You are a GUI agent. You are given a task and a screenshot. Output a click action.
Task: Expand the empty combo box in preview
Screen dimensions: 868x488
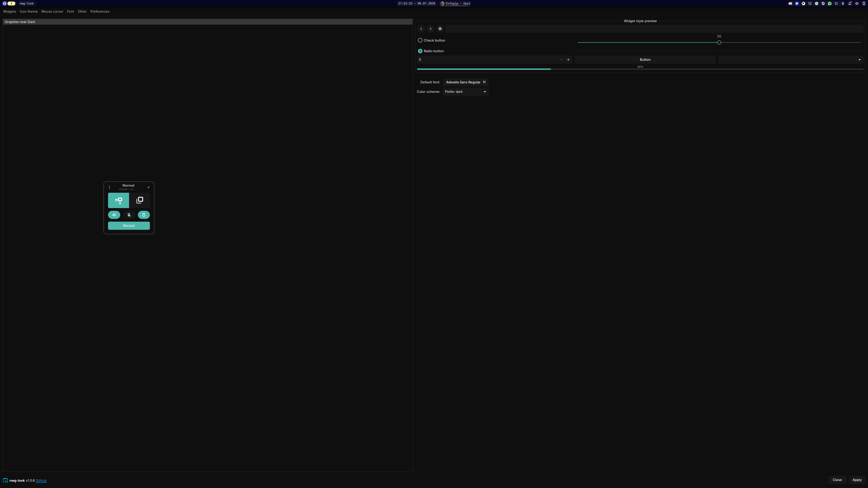click(x=790, y=60)
